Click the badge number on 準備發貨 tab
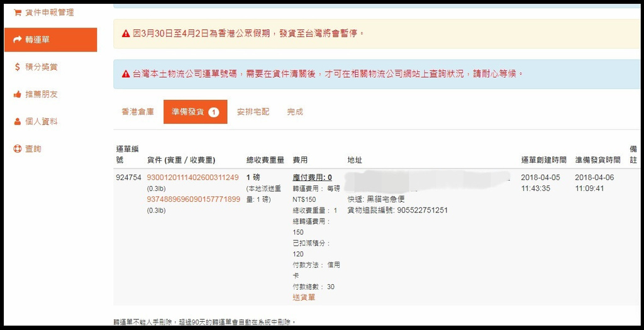The height and width of the screenshot is (330, 644). pyautogui.click(x=214, y=112)
